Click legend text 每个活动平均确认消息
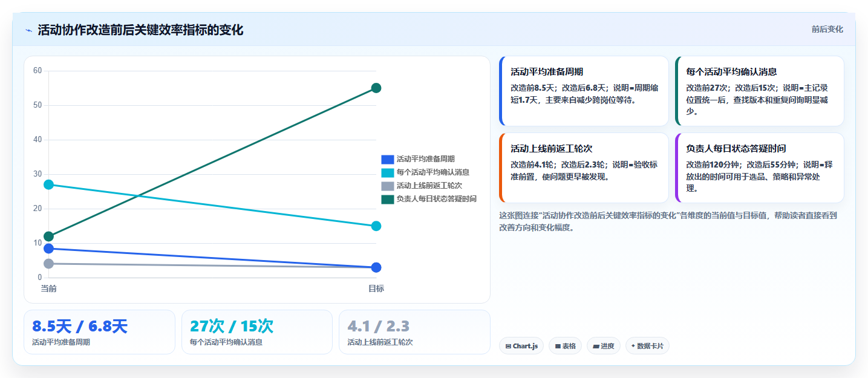 click(x=432, y=173)
